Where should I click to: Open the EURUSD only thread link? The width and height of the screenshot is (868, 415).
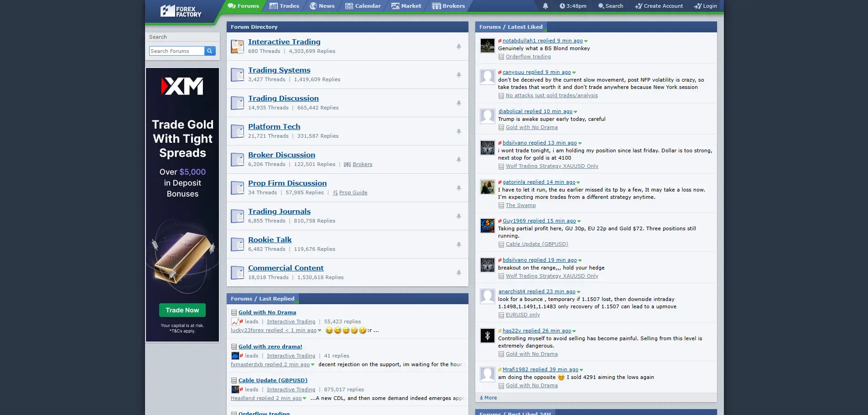pyautogui.click(x=523, y=315)
